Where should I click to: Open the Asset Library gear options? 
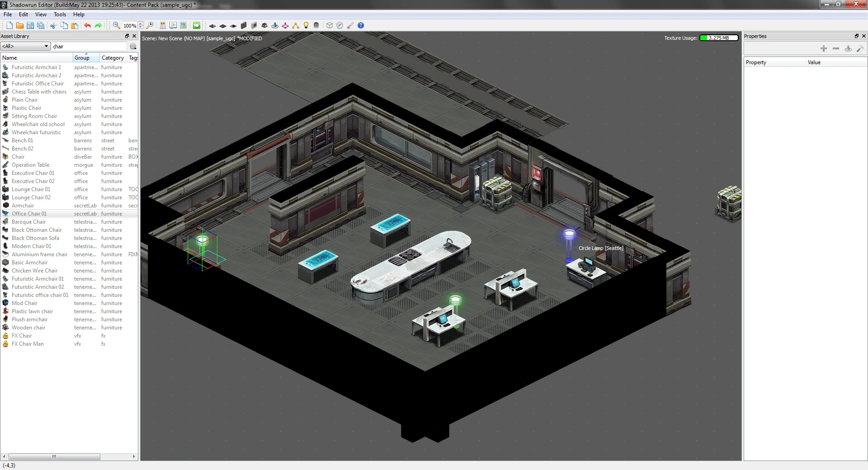[133, 47]
